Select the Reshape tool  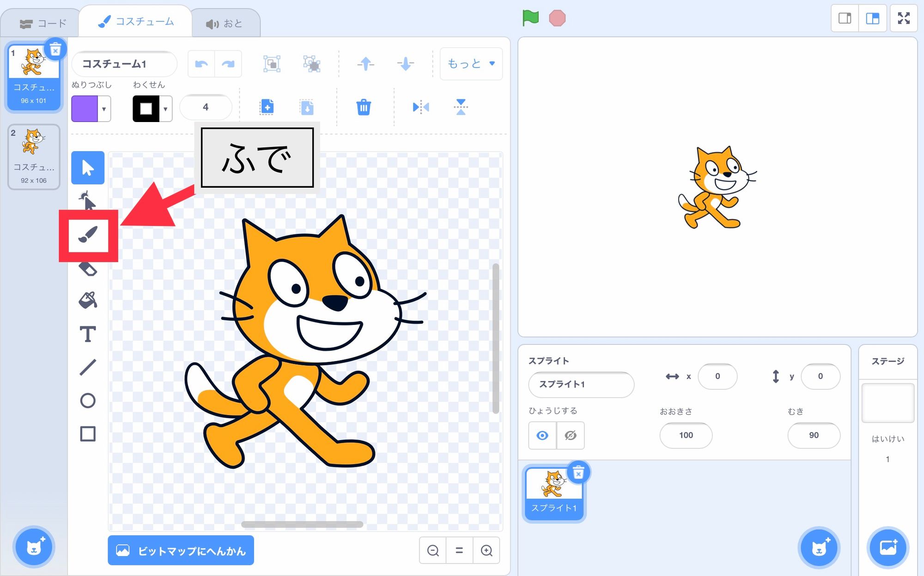(x=87, y=201)
